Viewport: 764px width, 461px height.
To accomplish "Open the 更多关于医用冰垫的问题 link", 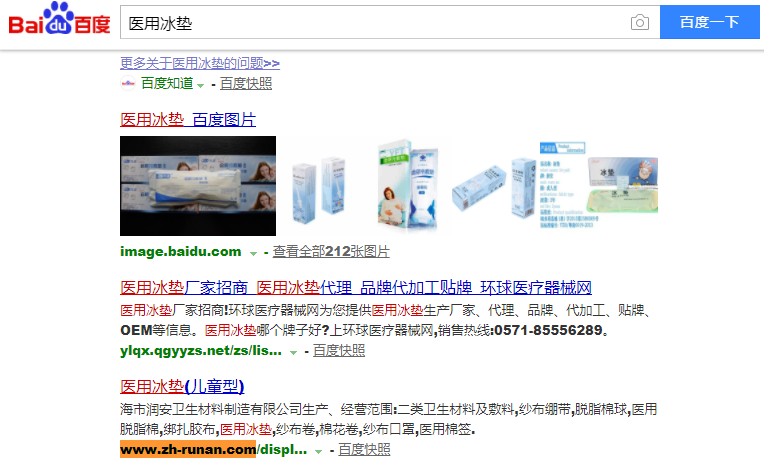I will (x=200, y=63).
